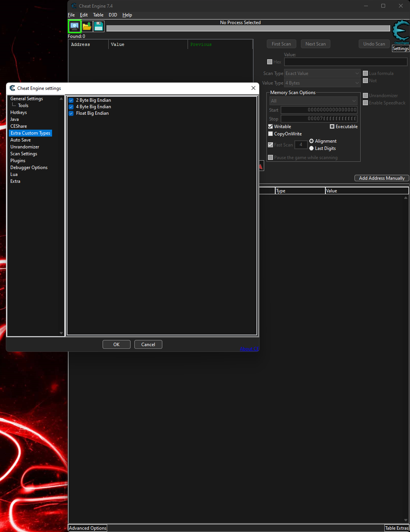This screenshot has height=532, width=410.
Task: Click the address list Type column header
Action: tap(300, 191)
